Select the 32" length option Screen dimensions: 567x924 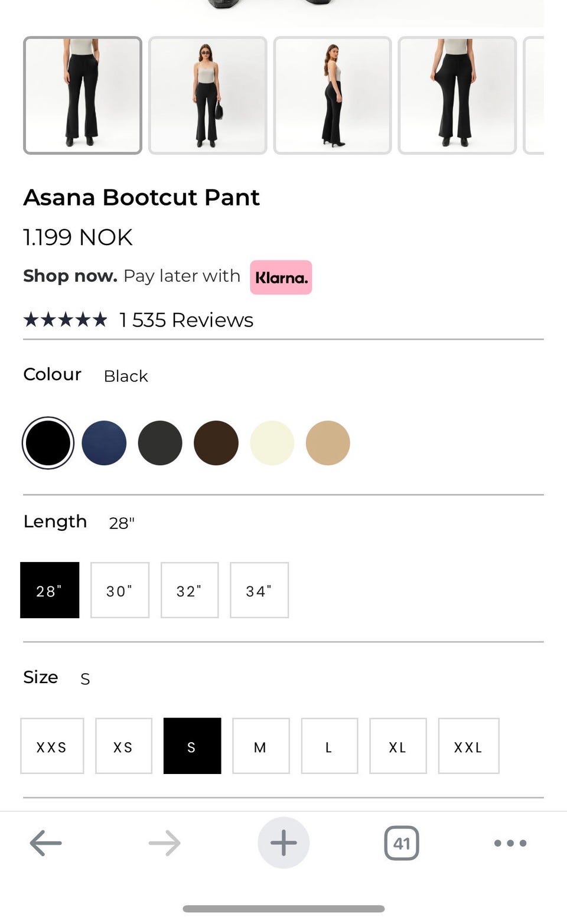point(190,590)
